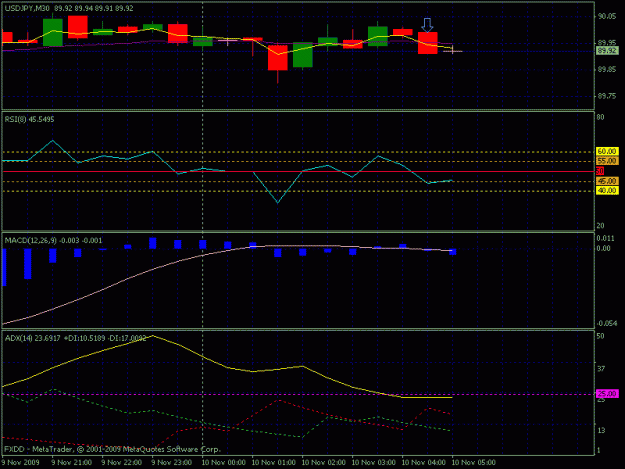
Task: Click the 89.95 price scale label
Action: click(607, 42)
